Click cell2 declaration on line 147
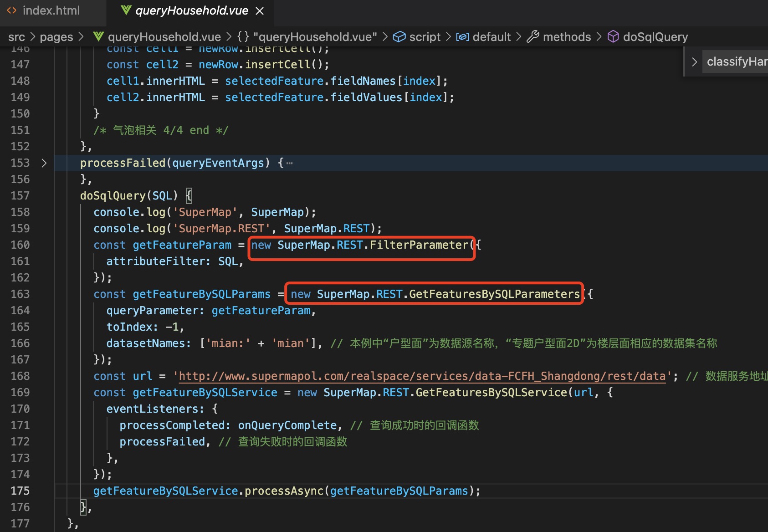 162,65
